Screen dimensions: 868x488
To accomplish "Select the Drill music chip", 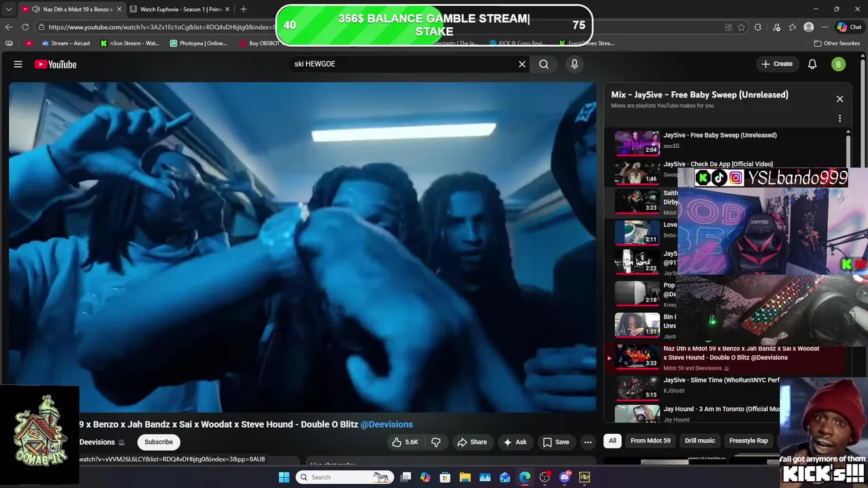I will (700, 441).
